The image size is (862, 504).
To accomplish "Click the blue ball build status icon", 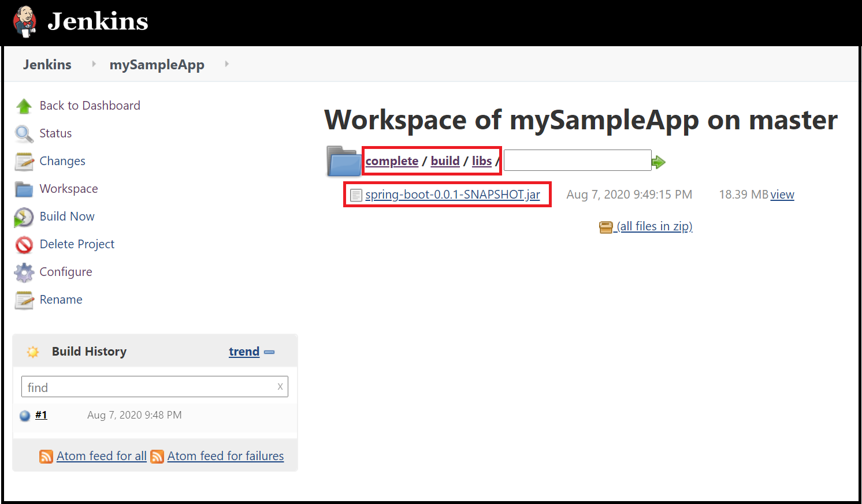I will click(x=24, y=415).
